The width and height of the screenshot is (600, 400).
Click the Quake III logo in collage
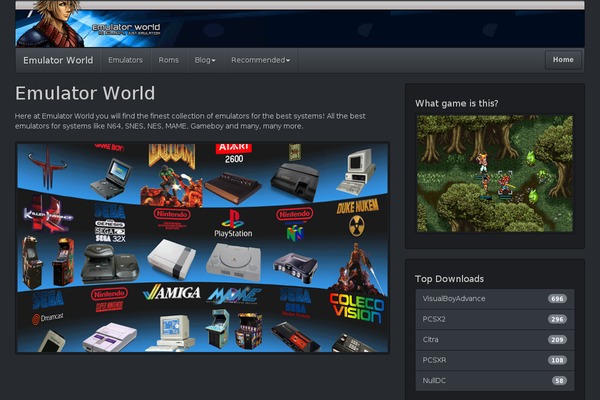(x=47, y=167)
